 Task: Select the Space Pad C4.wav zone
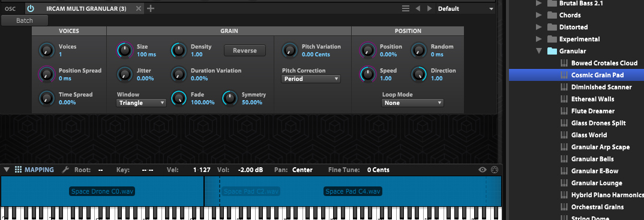[x=353, y=191]
